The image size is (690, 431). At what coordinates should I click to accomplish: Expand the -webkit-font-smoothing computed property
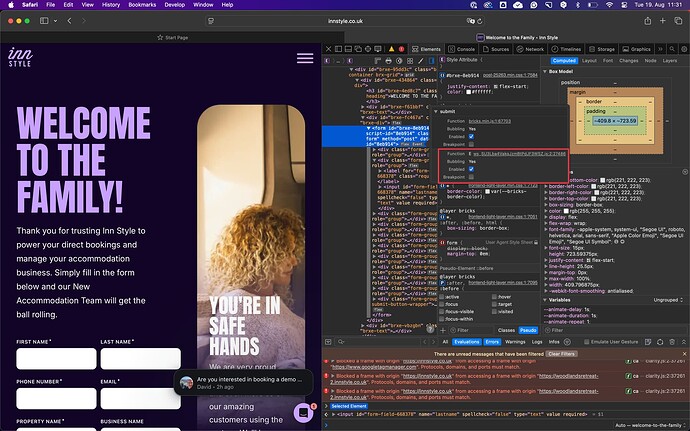546,291
